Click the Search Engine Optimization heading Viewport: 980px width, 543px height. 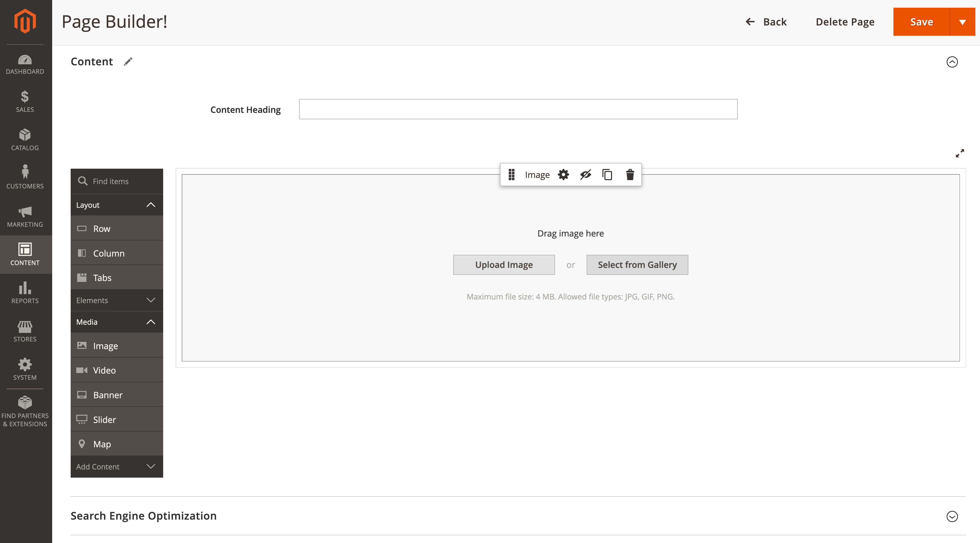[x=143, y=516]
